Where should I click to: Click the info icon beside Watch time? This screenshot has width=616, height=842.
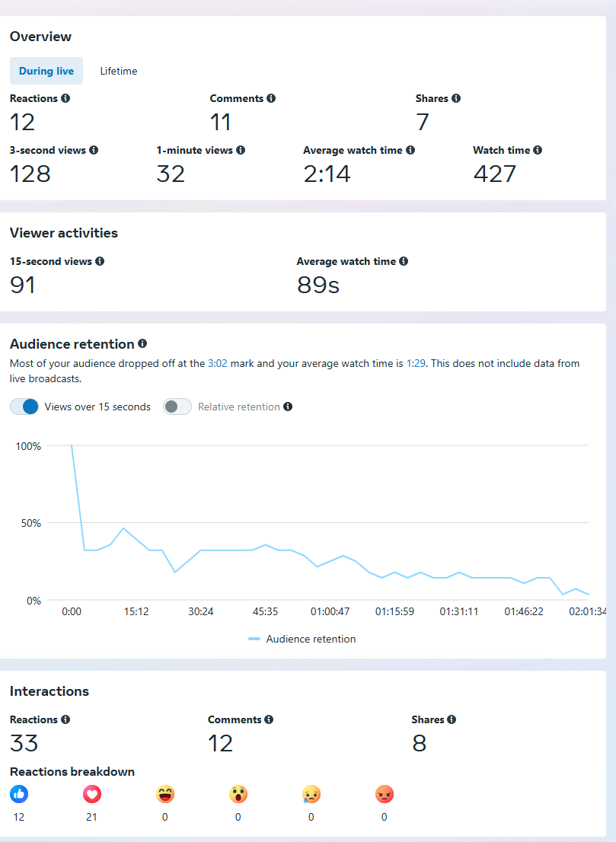point(538,151)
